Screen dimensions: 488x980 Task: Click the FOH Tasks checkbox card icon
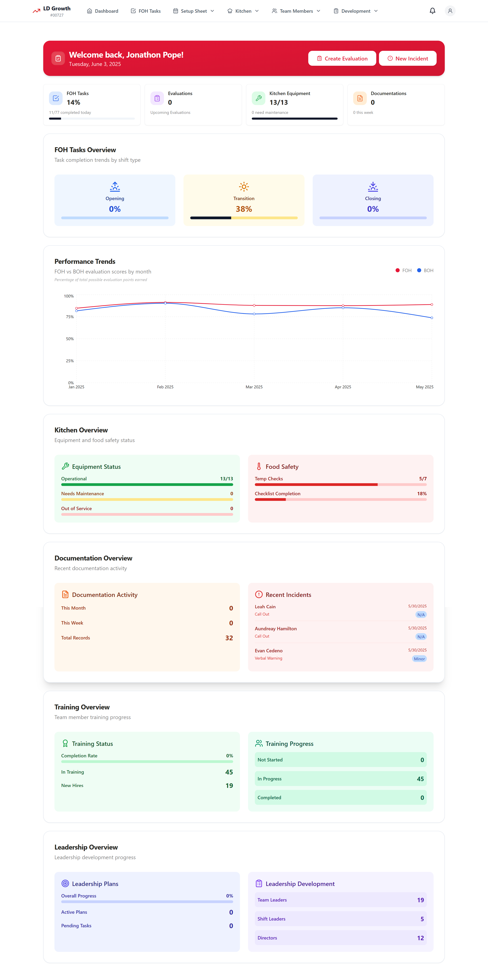56,98
